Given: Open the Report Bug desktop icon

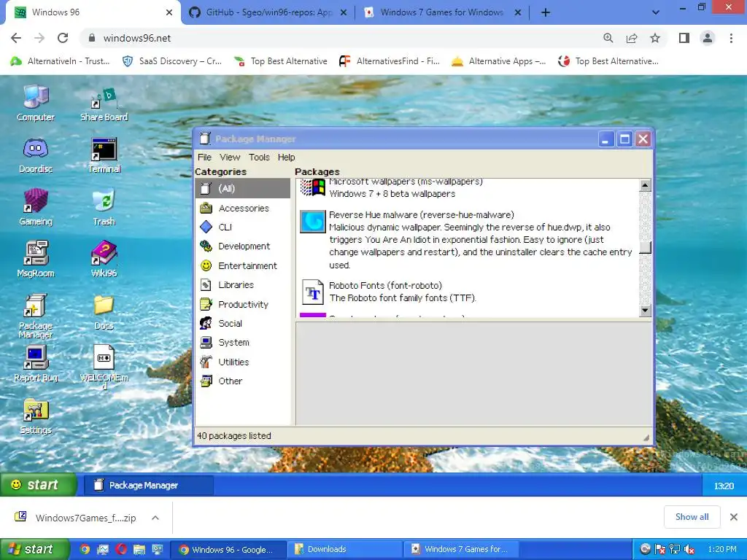Looking at the screenshot, I should (x=36, y=364).
